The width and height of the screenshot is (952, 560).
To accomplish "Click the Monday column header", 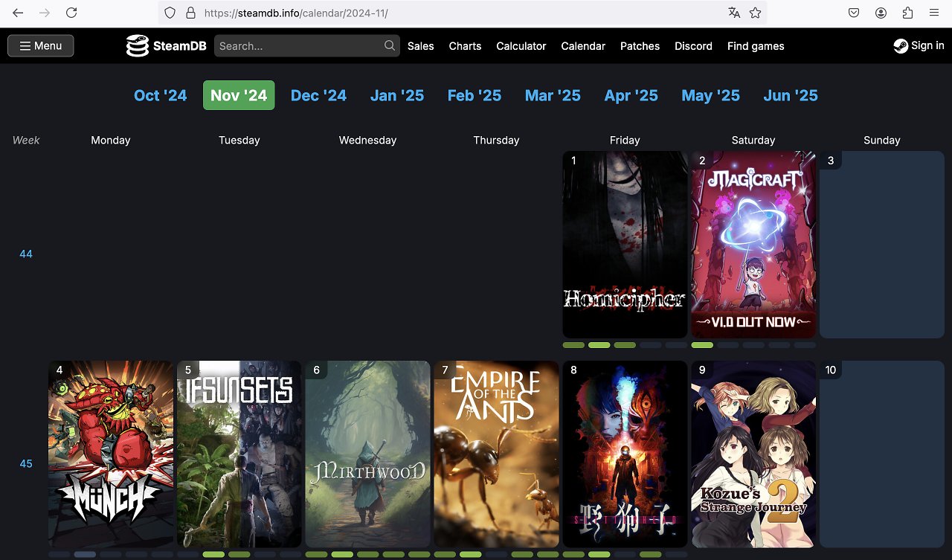I will click(111, 140).
